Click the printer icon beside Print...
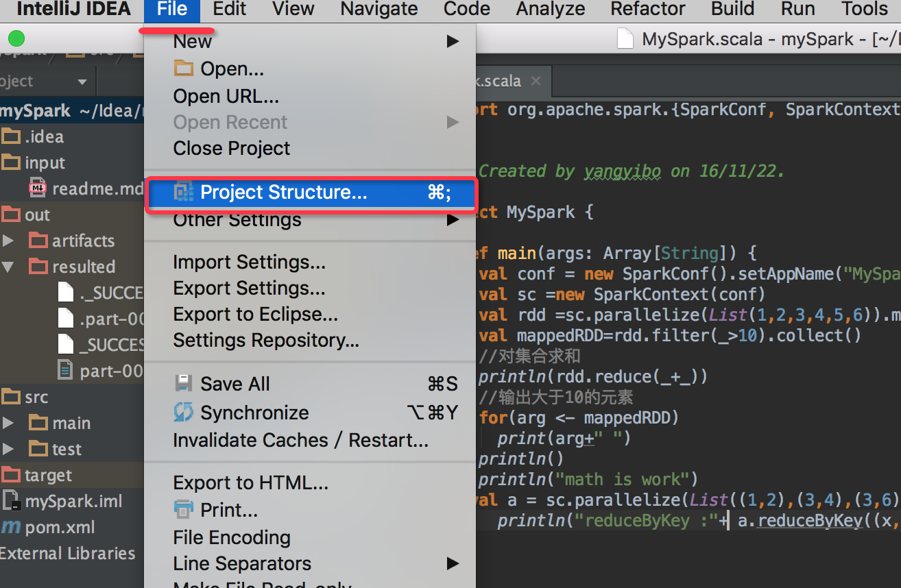The width and height of the screenshot is (901, 588). (x=183, y=510)
